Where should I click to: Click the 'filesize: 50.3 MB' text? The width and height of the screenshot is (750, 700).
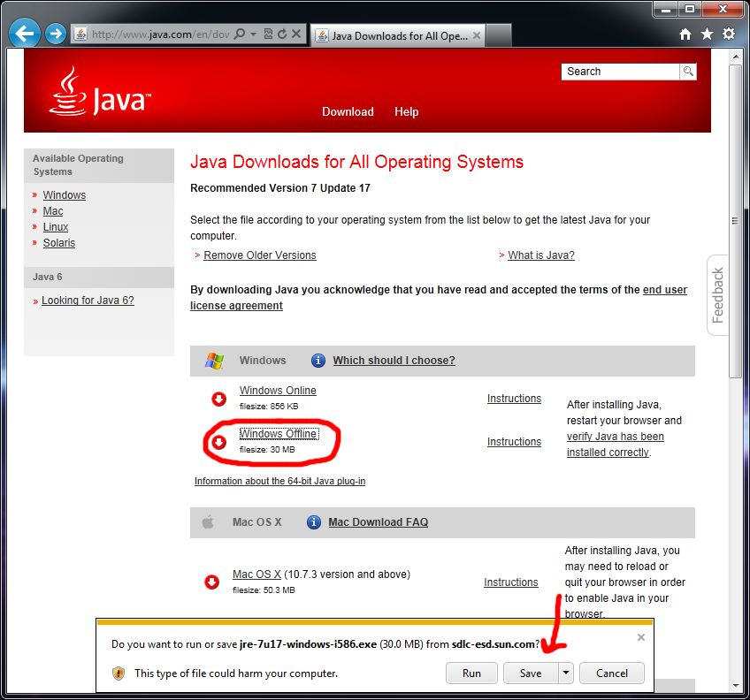pyautogui.click(x=264, y=590)
